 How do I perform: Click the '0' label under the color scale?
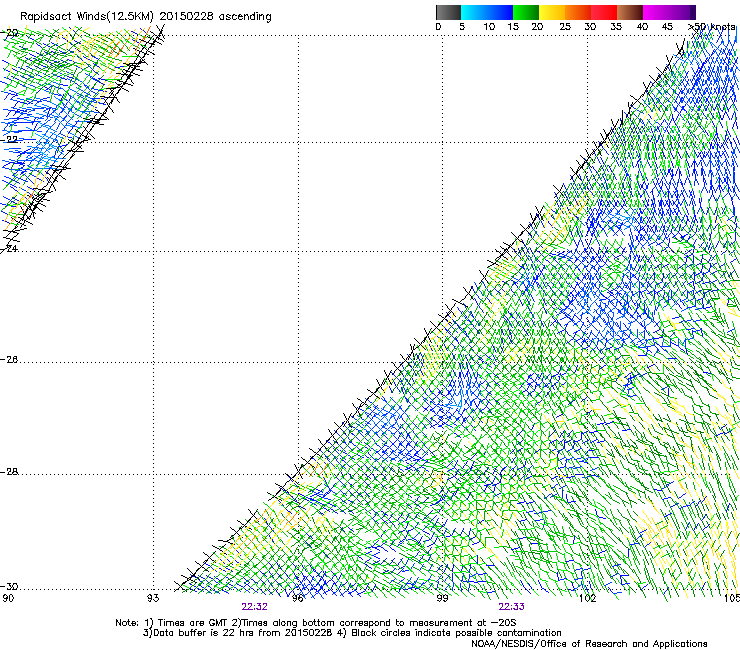pos(438,27)
